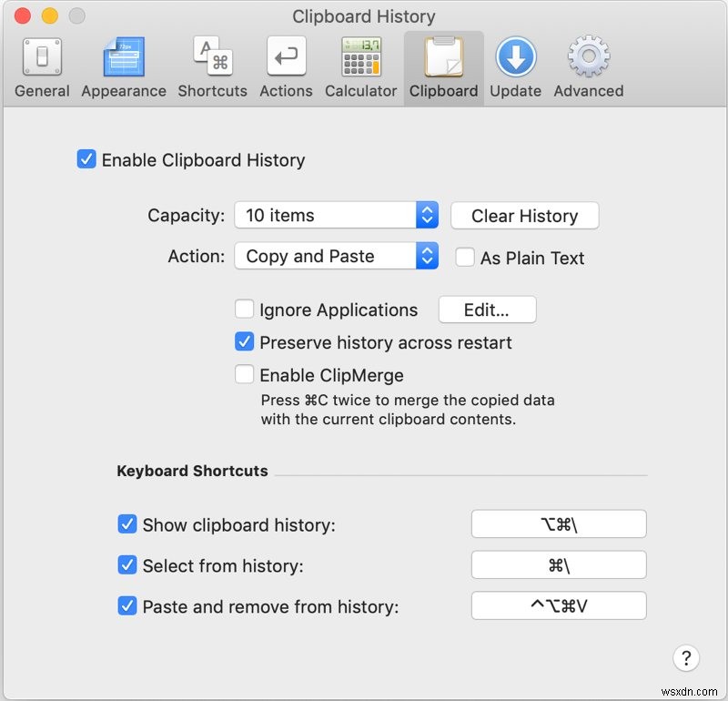Open the Calculator preferences pane

click(x=360, y=56)
